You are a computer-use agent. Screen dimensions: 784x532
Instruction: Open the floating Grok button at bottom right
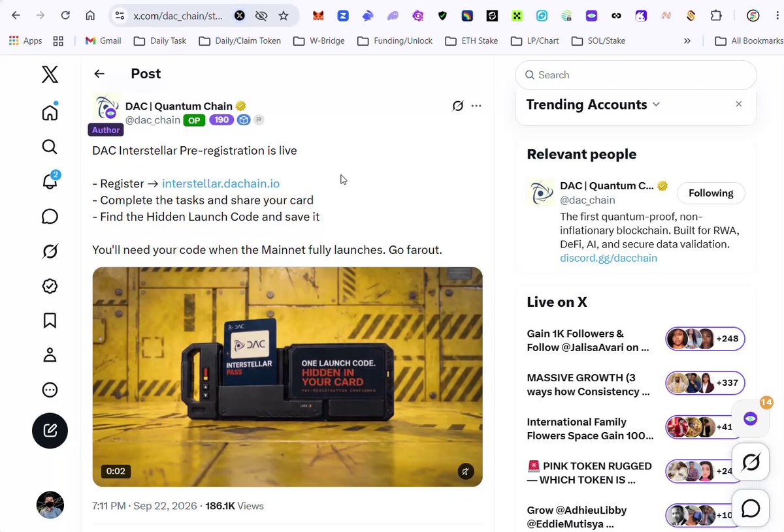pyautogui.click(x=751, y=463)
